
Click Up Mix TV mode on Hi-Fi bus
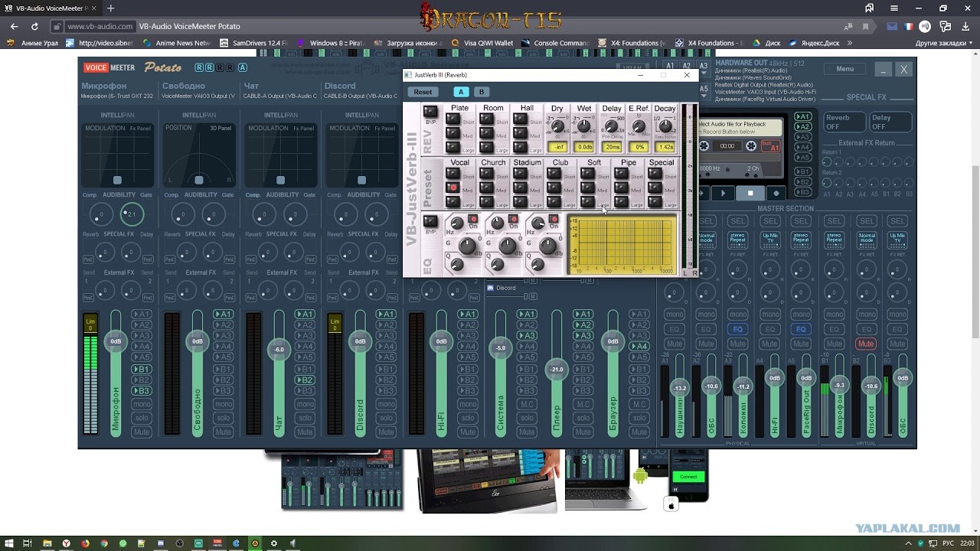(769, 239)
